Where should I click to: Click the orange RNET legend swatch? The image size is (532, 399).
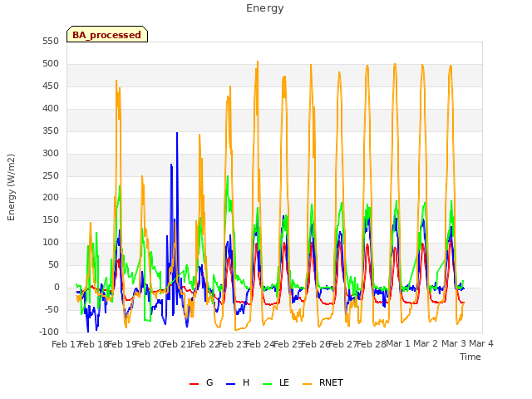pyautogui.click(x=307, y=384)
